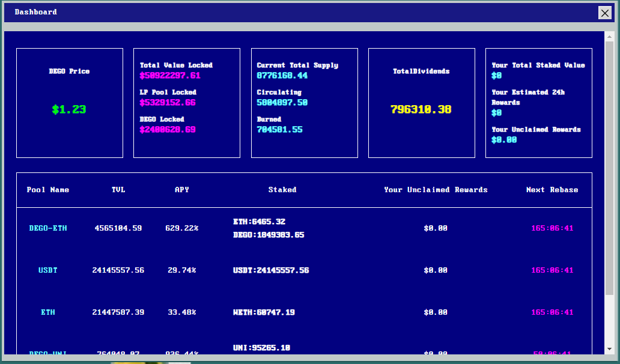The image size is (620, 364).
Task: Click the Dashboard window title
Action: click(x=36, y=12)
